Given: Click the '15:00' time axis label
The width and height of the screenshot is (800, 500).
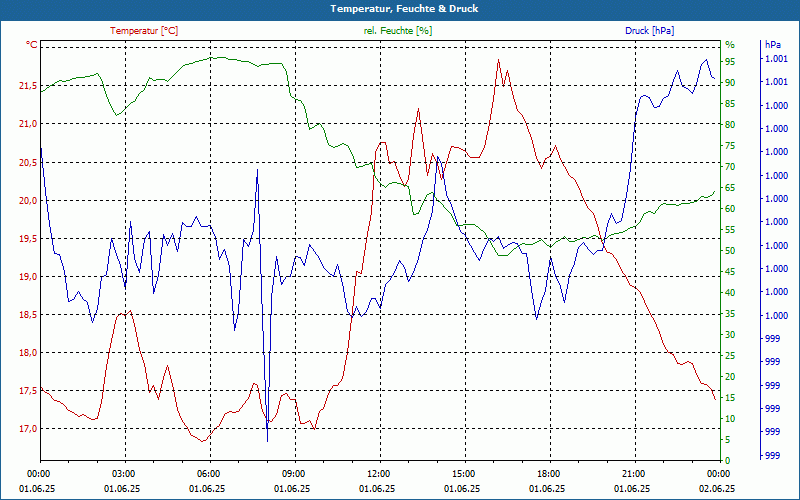Looking at the screenshot, I should pyautogui.click(x=463, y=474).
